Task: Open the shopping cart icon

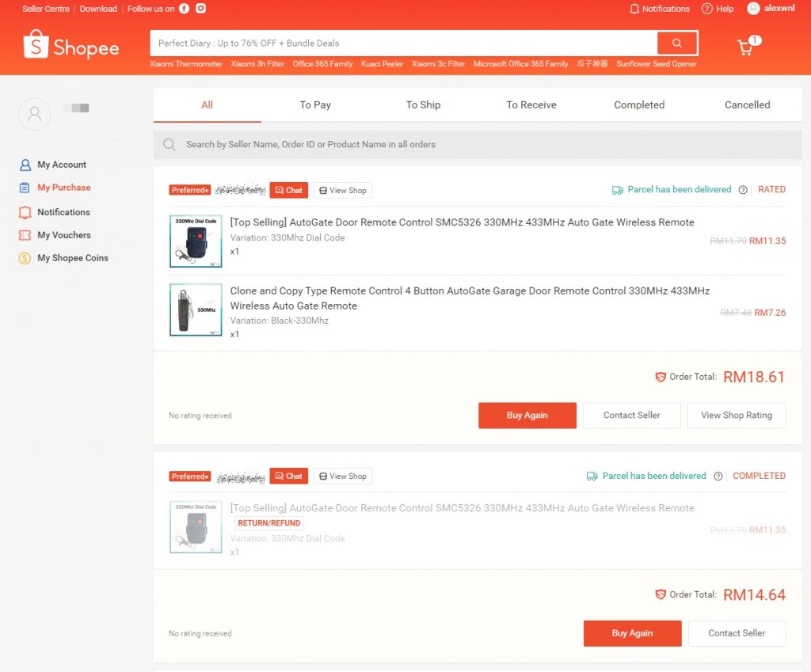Action: (745, 47)
